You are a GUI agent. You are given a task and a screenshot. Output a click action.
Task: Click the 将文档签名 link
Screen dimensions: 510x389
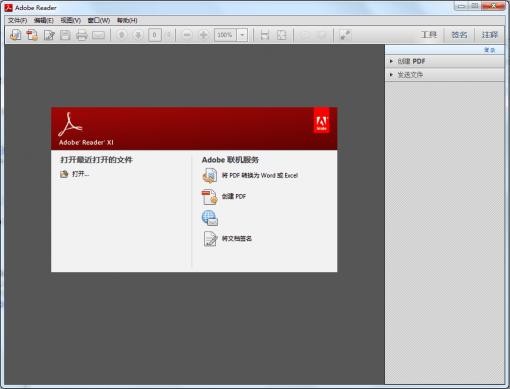click(237, 239)
